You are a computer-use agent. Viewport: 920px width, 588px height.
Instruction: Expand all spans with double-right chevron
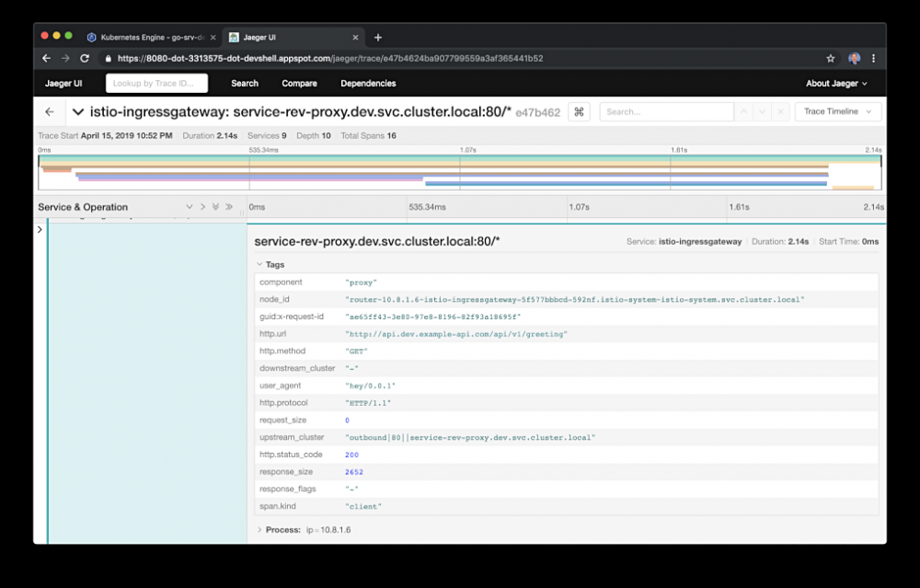[229, 207]
